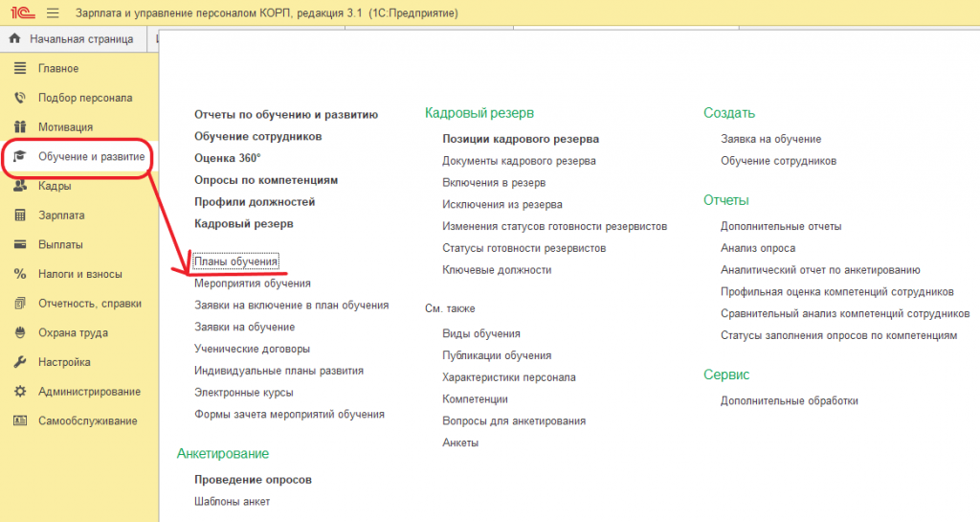This screenshot has height=522, width=980.
Task: Open Оценка 360° link
Action: pyautogui.click(x=228, y=158)
